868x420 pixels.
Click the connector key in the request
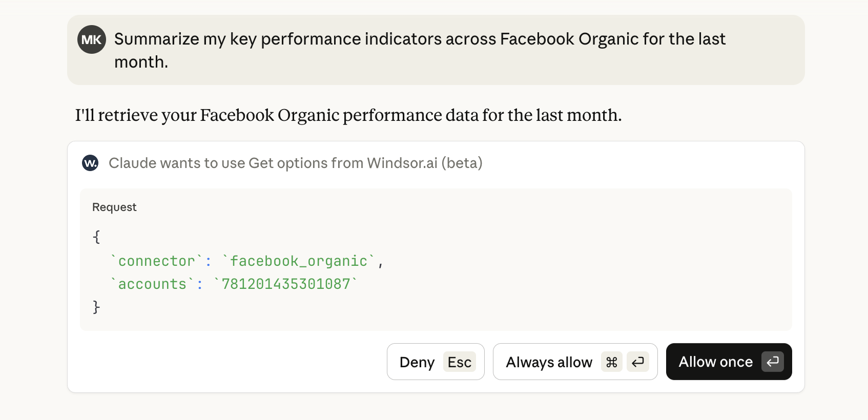point(156,261)
